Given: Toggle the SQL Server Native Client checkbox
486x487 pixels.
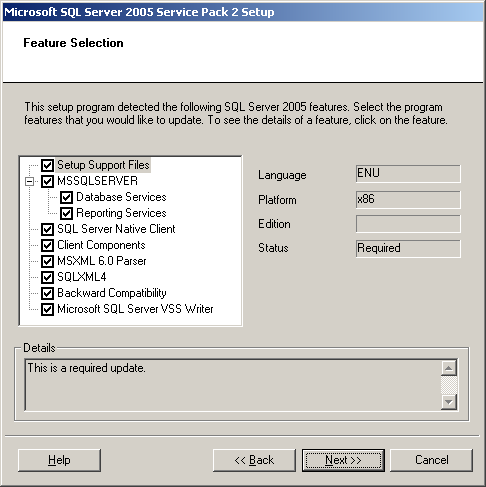Looking at the screenshot, I should pos(47,229).
